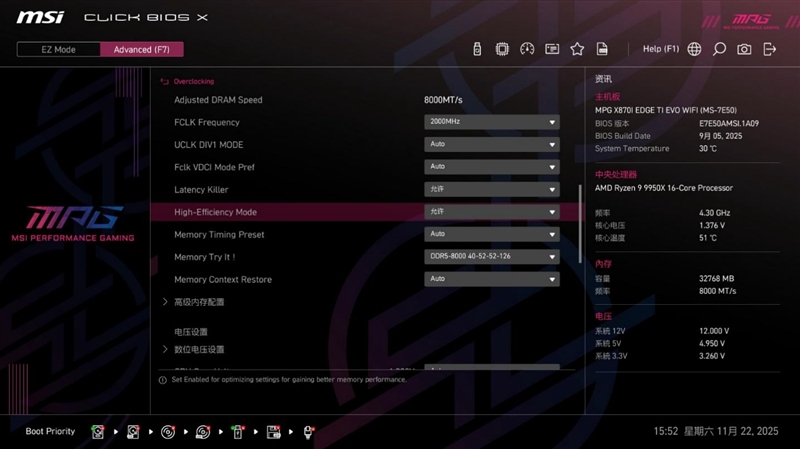Select the Memory Try It ! label
The height and width of the screenshot is (449, 800).
coord(205,257)
